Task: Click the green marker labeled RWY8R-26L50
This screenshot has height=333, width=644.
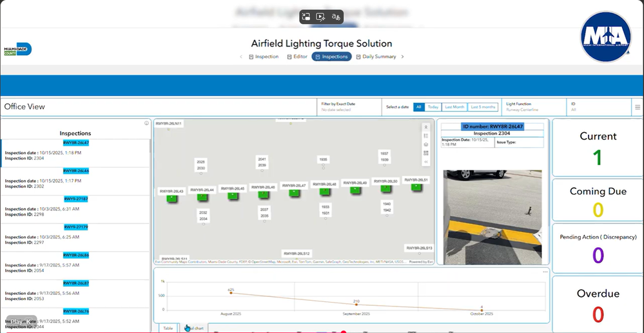Action: (x=385, y=188)
